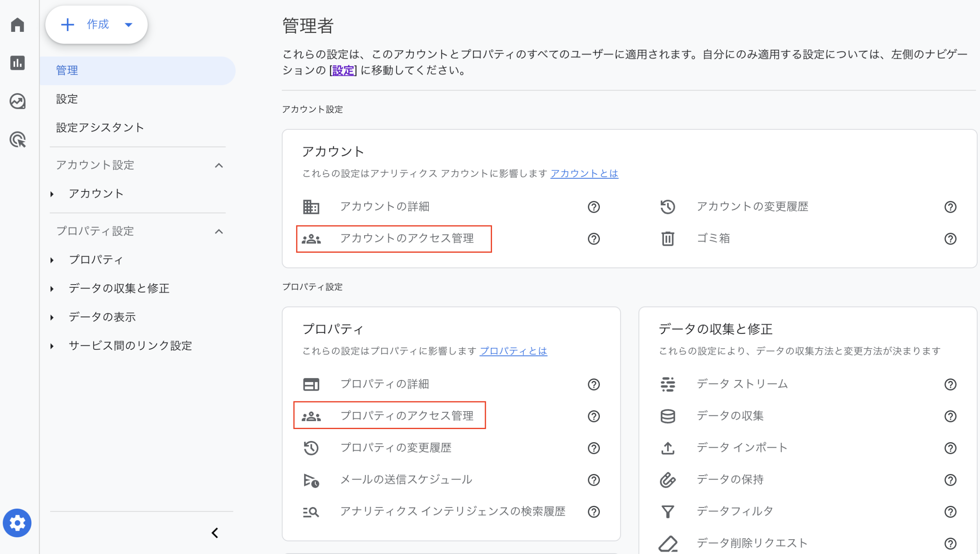Collapse the プロパティ設定 section chevron
The height and width of the screenshot is (554, 980).
[219, 231]
